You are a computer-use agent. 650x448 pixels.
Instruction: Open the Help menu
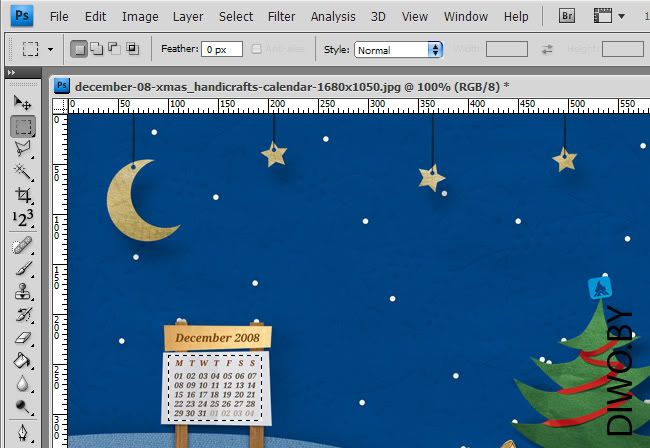point(516,17)
